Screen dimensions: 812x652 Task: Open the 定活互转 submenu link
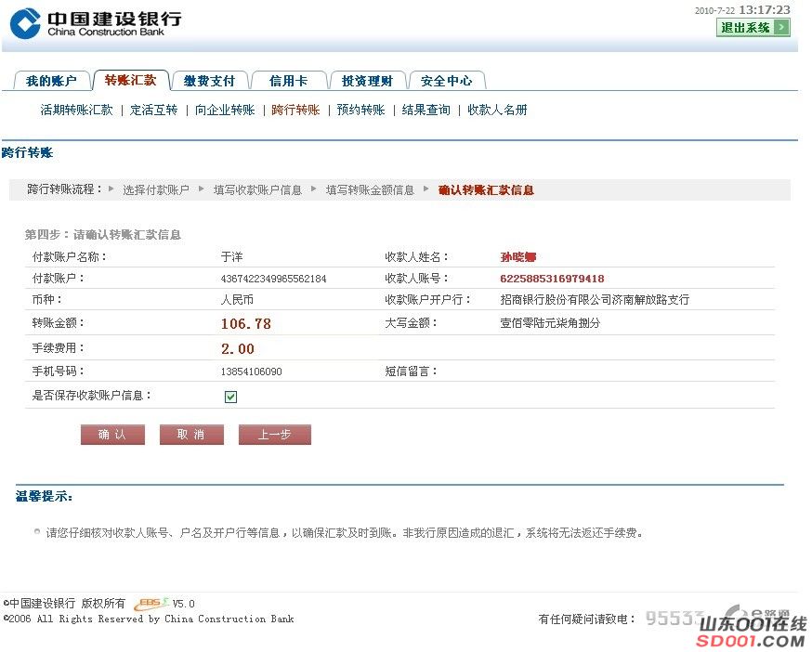point(153,110)
